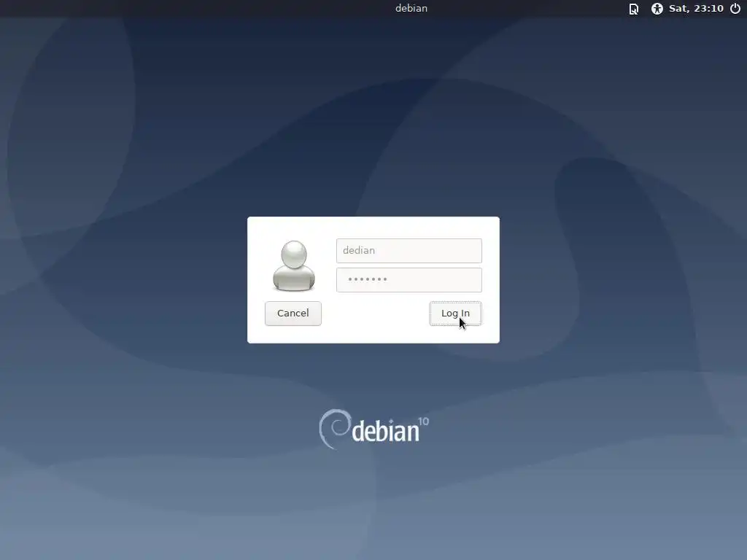Open the session/language selector icon in top bar
Screen dimensions: 747x560
[634, 9]
